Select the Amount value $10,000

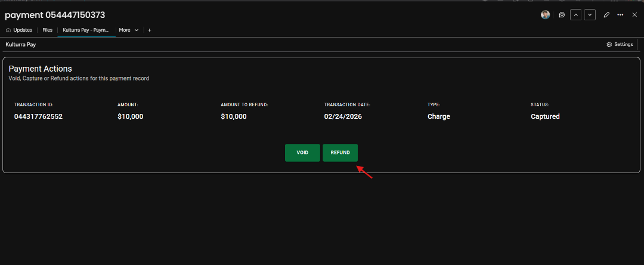(x=130, y=116)
